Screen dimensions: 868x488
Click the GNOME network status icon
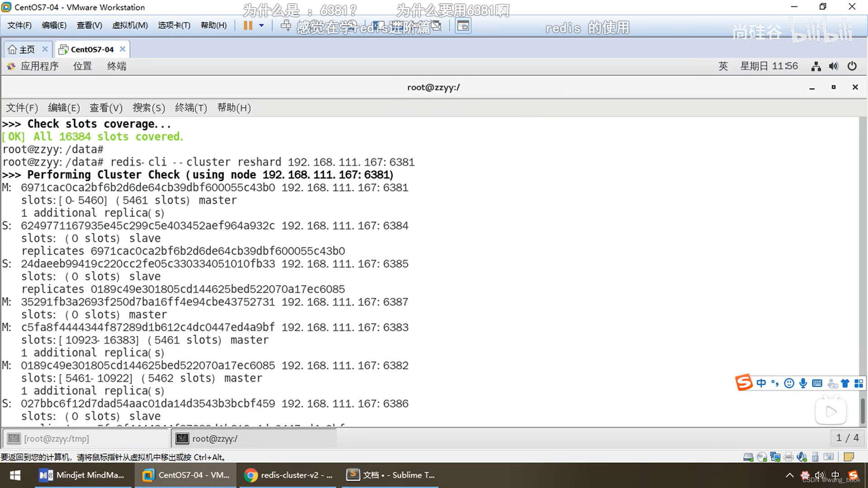pyautogui.click(x=816, y=66)
